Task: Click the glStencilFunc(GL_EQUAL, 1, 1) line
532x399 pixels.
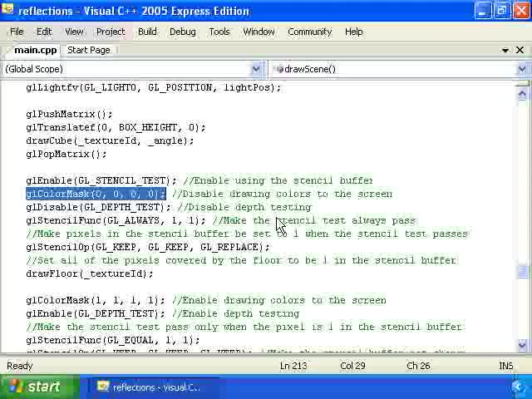Action: (113, 340)
